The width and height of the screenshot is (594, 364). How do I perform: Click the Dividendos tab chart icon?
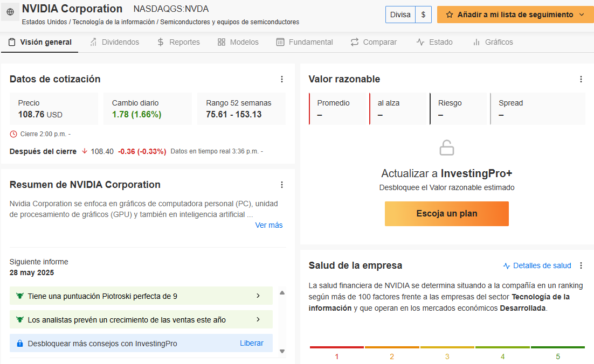pyautogui.click(x=93, y=42)
